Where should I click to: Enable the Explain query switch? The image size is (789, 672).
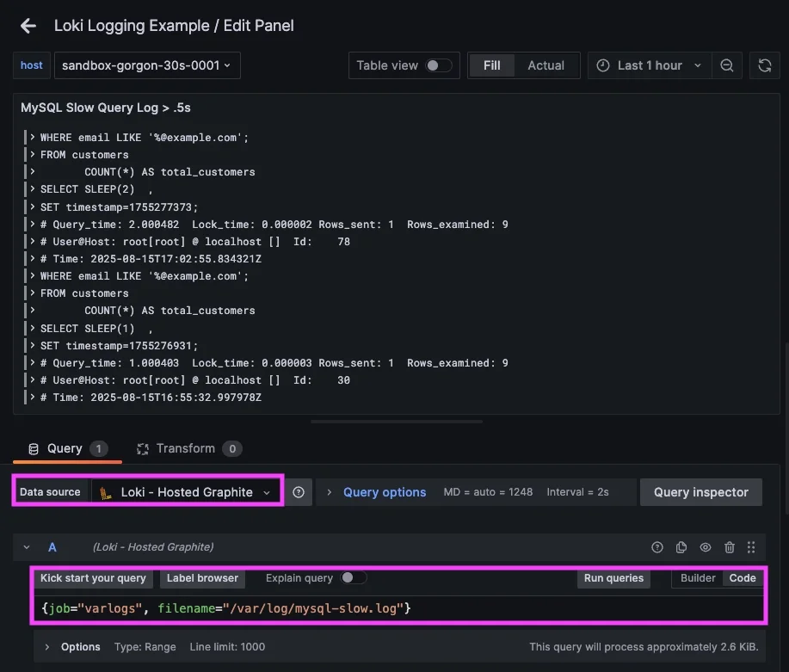[x=354, y=578]
